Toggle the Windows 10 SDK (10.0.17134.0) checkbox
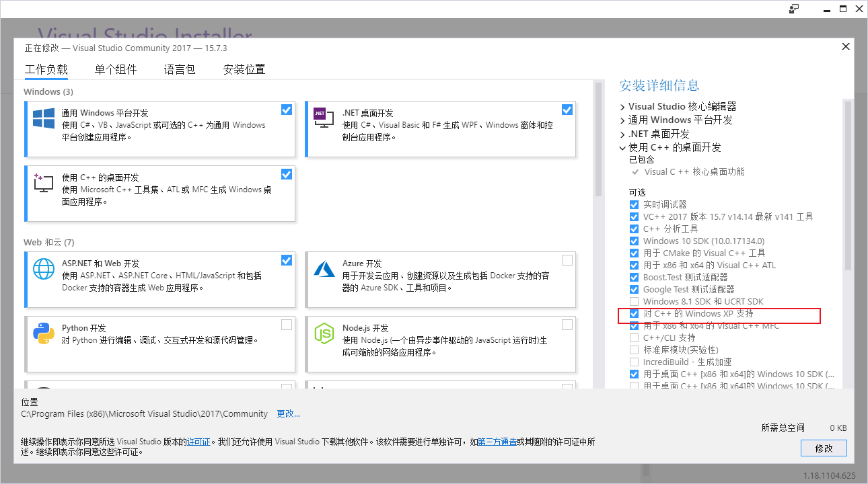Image resolution: width=868 pixels, height=484 pixels. 634,241
